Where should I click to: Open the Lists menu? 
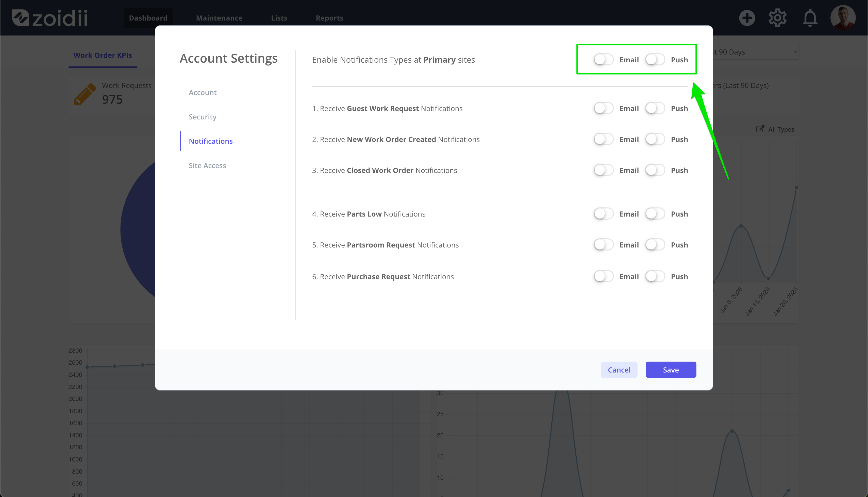[x=279, y=18]
